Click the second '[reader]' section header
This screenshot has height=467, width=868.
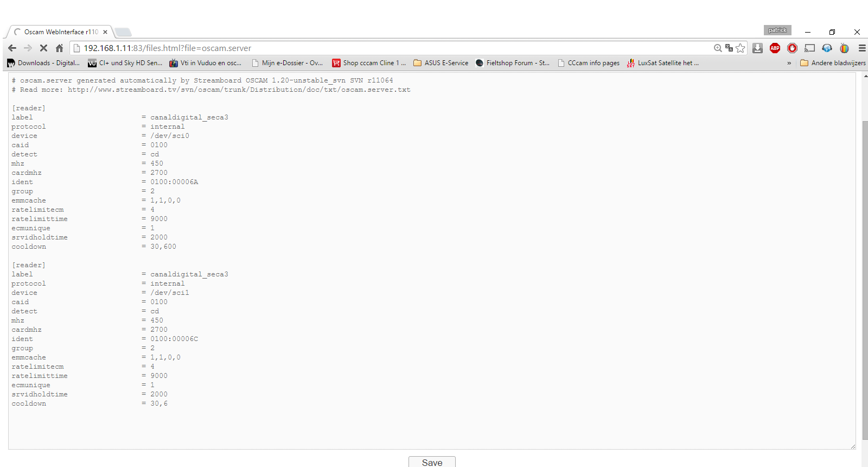(29, 265)
